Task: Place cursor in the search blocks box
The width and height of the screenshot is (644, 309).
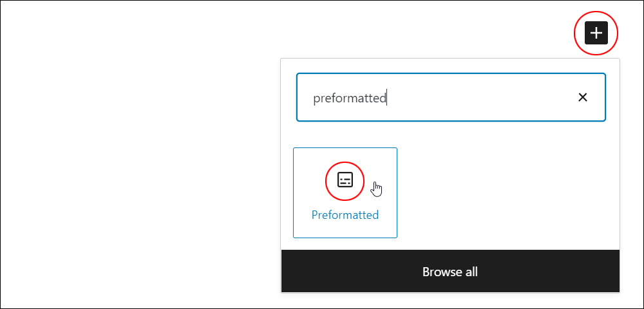Action: (x=451, y=97)
